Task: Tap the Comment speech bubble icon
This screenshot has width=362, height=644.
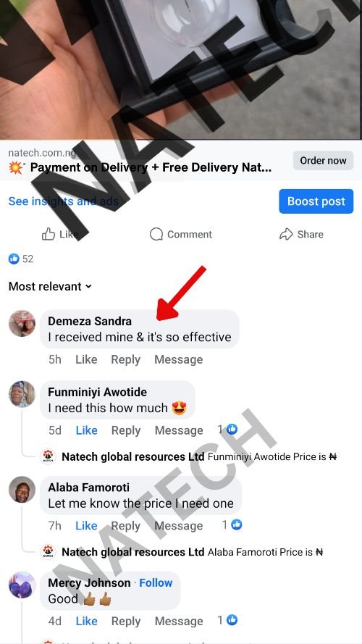Action: (156, 234)
